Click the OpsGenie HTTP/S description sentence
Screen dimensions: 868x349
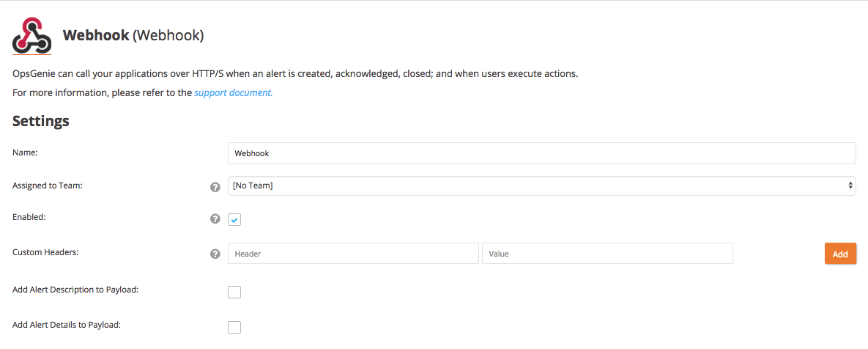click(295, 73)
